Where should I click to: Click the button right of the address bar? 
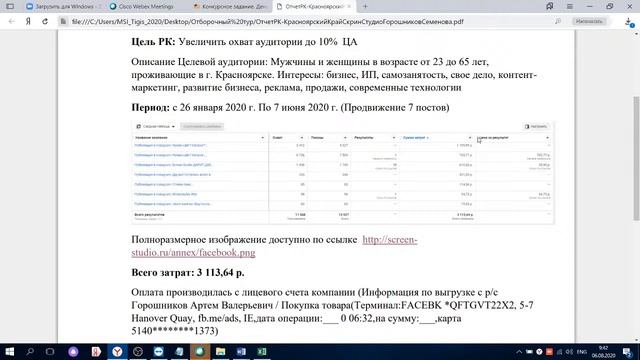(589, 21)
